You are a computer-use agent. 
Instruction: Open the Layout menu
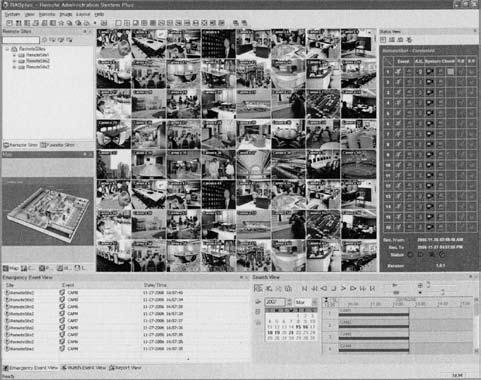tap(83, 14)
